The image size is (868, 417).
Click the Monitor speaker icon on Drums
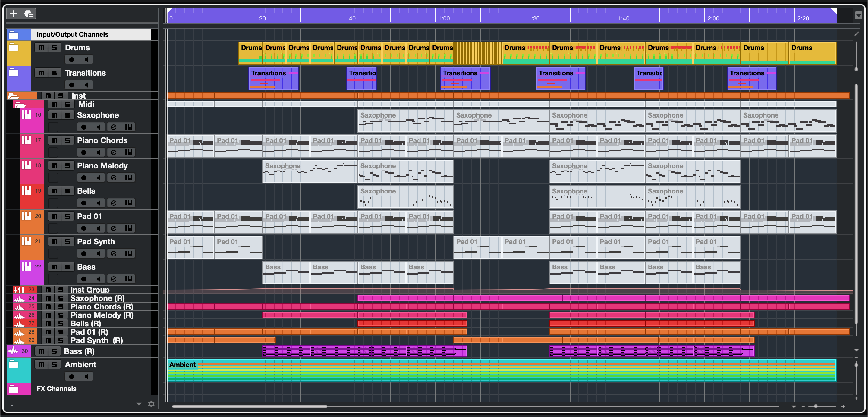point(87,60)
